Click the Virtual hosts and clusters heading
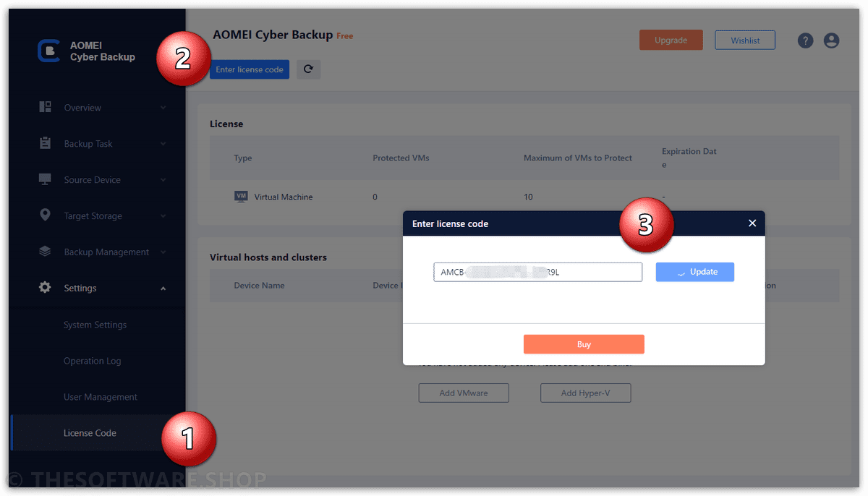Image resolution: width=868 pixels, height=496 pixels. point(268,257)
